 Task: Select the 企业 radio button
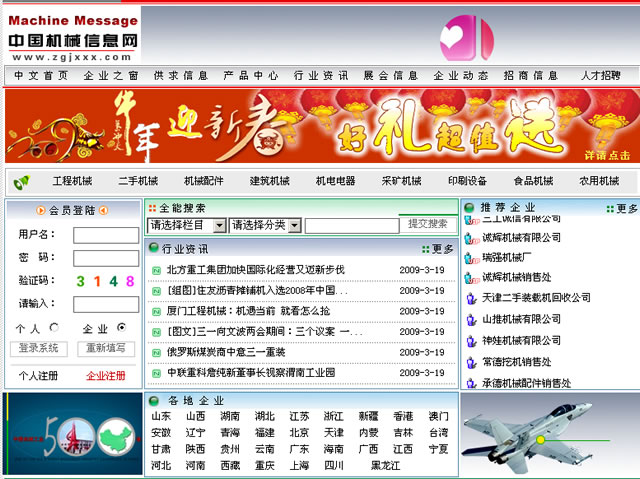point(122,327)
